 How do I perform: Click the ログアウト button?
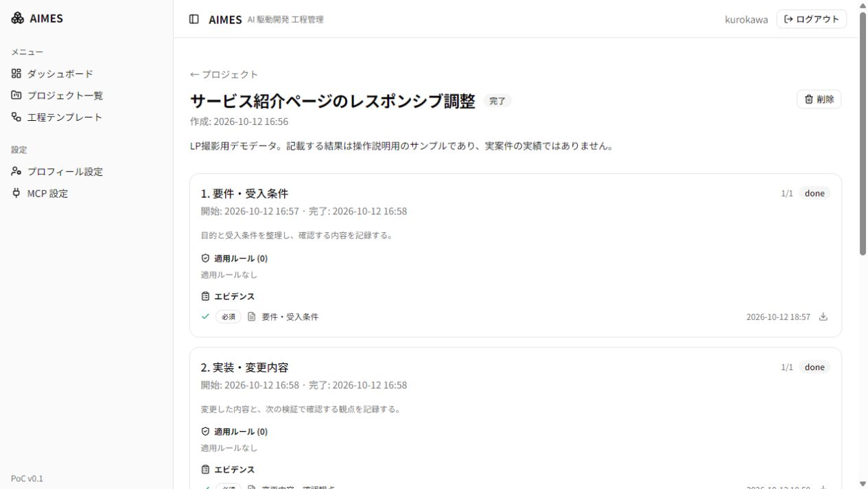(x=811, y=19)
